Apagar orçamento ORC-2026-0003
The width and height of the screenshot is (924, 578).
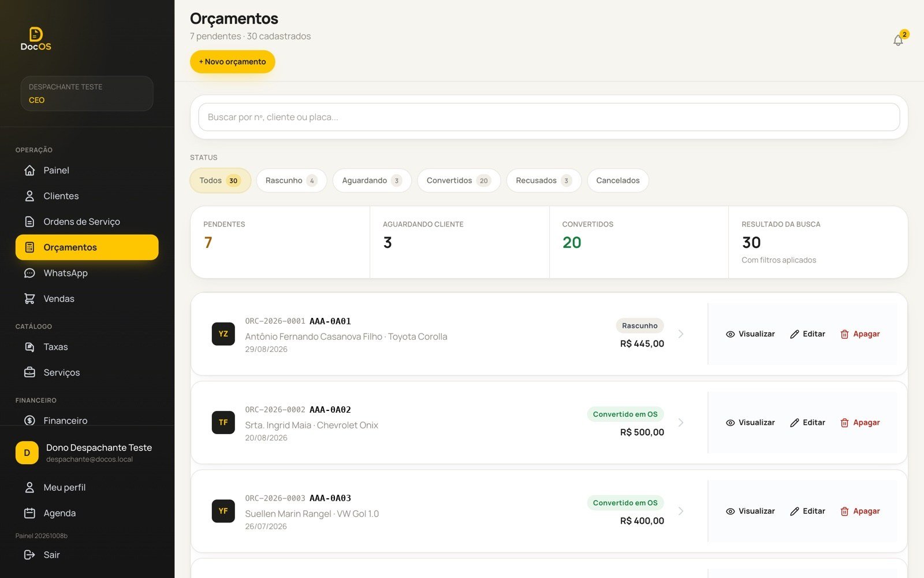coord(860,511)
